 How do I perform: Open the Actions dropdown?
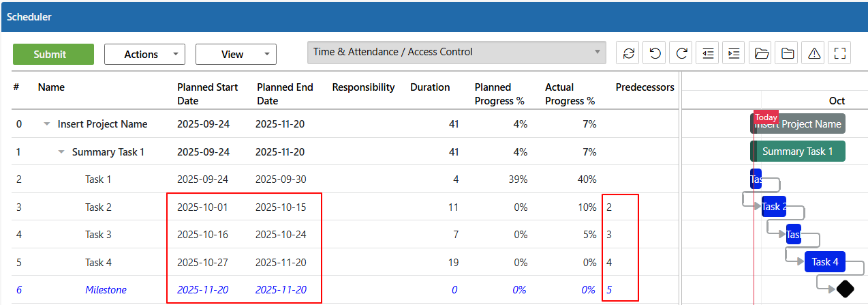(144, 54)
